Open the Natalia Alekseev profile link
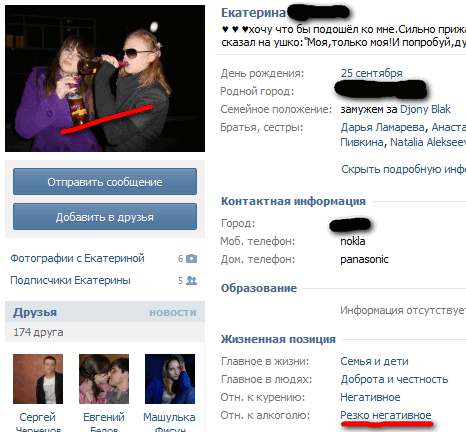 428,142
